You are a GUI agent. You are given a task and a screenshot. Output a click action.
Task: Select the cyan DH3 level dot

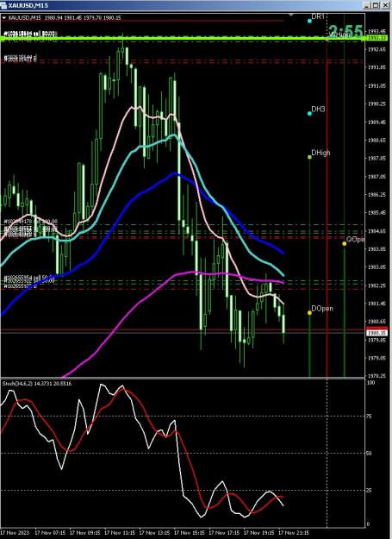[309, 114]
